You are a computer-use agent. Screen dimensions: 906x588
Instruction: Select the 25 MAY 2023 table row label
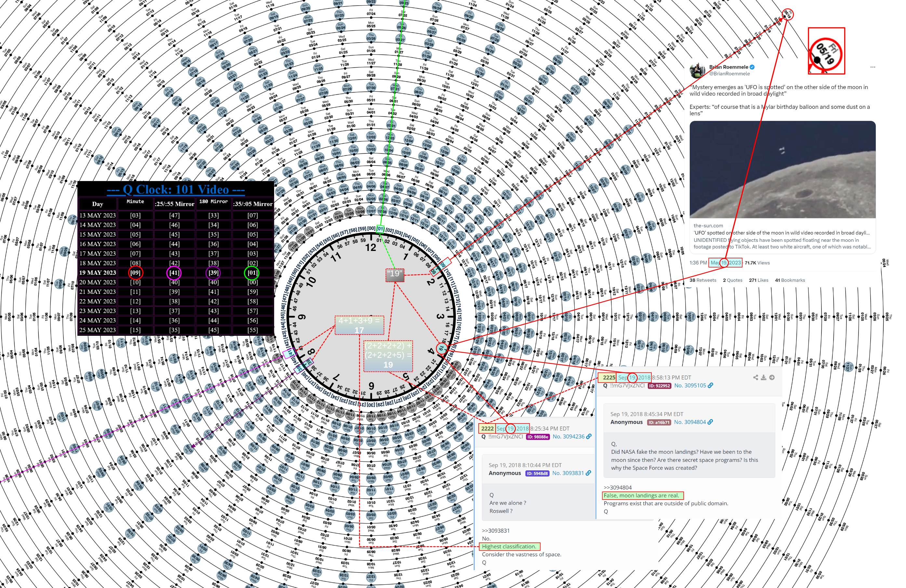[98, 330]
